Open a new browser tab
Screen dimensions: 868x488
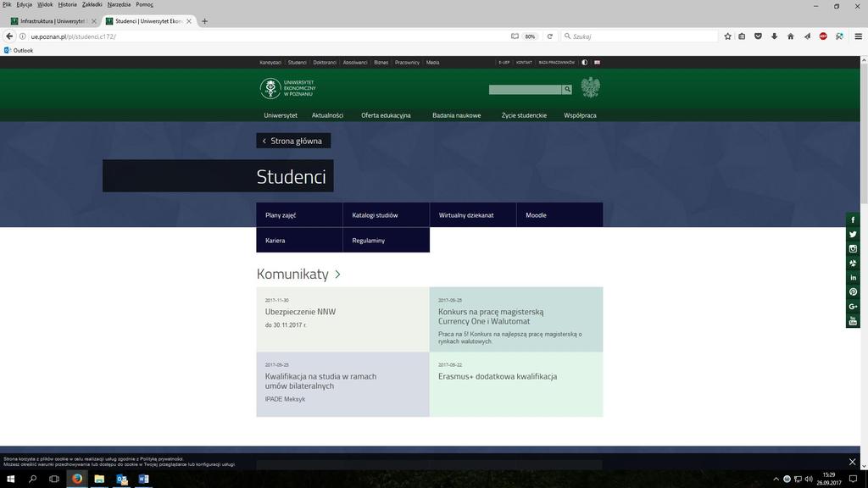coord(204,21)
